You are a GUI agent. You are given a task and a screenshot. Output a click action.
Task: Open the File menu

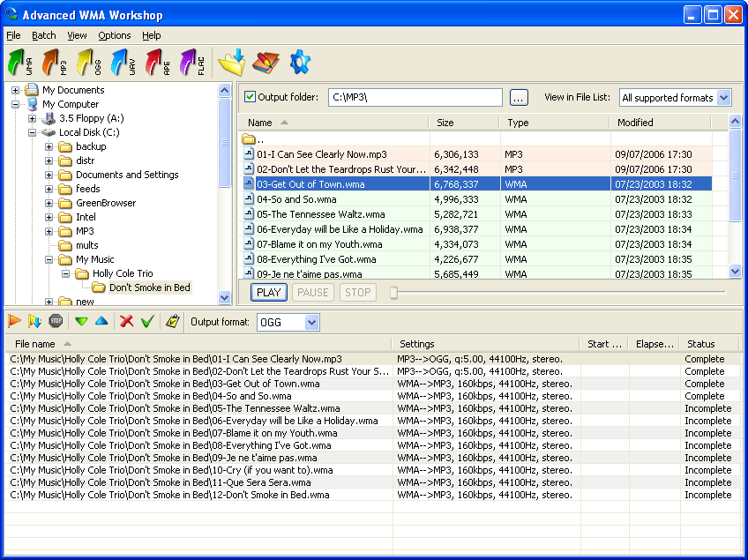(13, 35)
